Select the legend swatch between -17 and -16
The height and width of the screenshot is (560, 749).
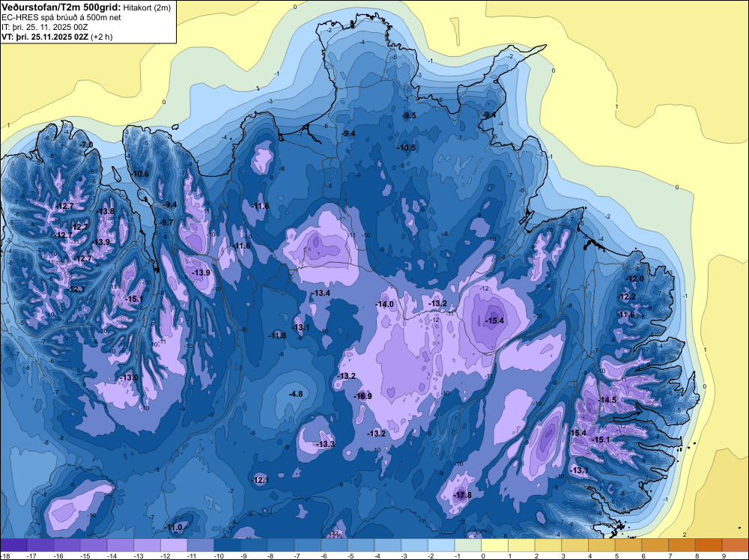40,545
